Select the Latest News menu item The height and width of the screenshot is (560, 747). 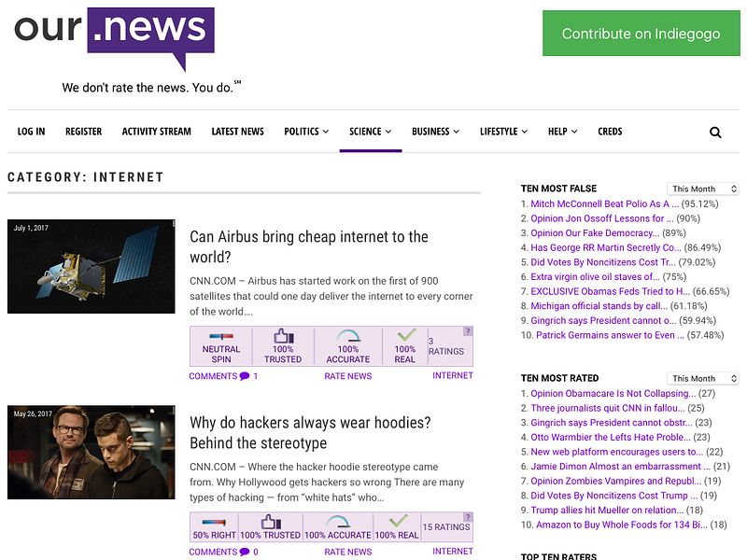point(238,132)
